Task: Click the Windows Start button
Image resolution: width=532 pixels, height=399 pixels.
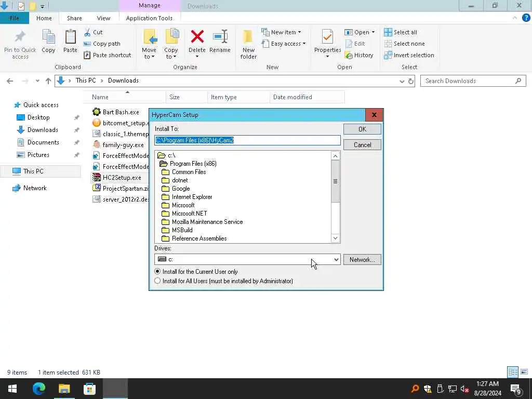Action: point(12,389)
